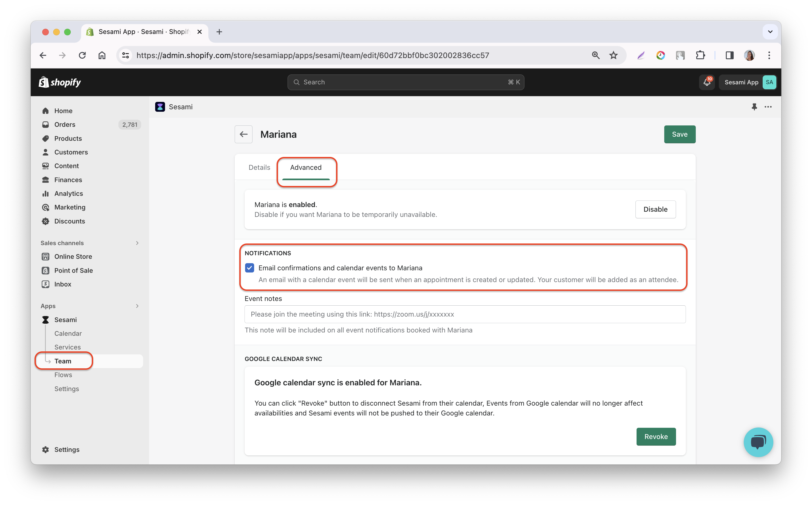The image size is (812, 505).
Task: Open Calendar under Sesami
Action: 68,333
